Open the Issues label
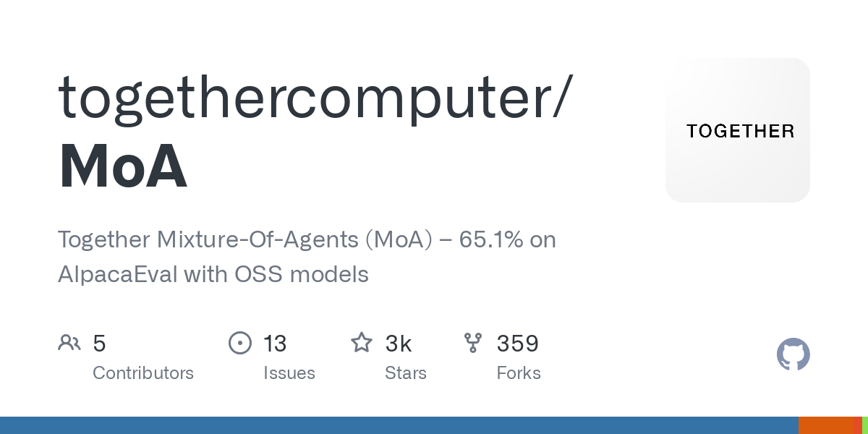The image size is (868, 434). coord(289,373)
